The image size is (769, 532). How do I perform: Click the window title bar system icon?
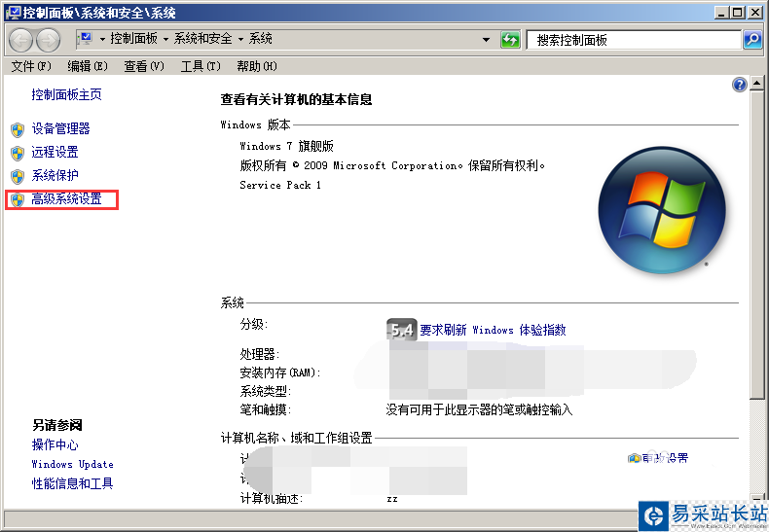pyautogui.click(x=14, y=12)
